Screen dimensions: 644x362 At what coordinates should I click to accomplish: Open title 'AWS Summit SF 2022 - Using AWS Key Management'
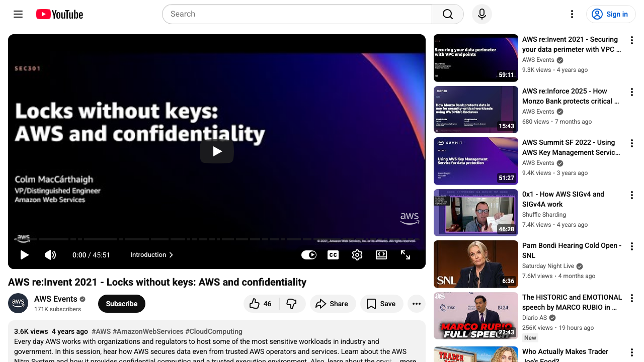click(572, 147)
